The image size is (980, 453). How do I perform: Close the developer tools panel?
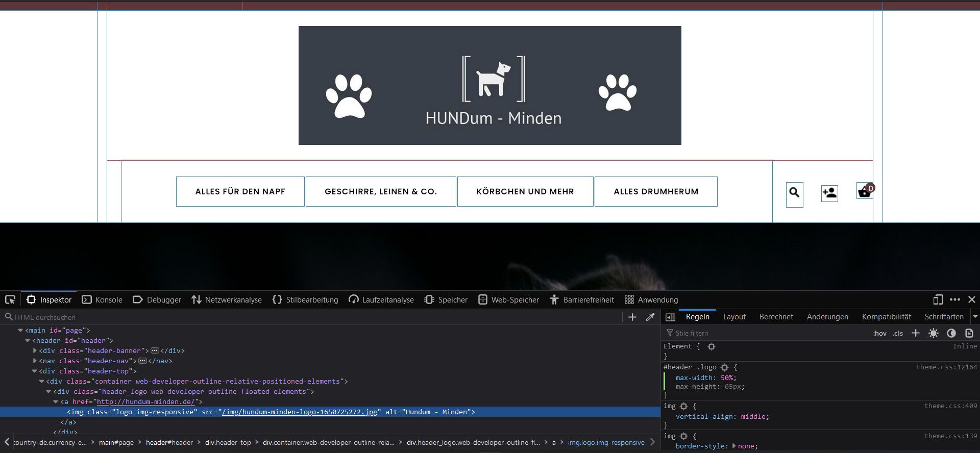tap(972, 300)
